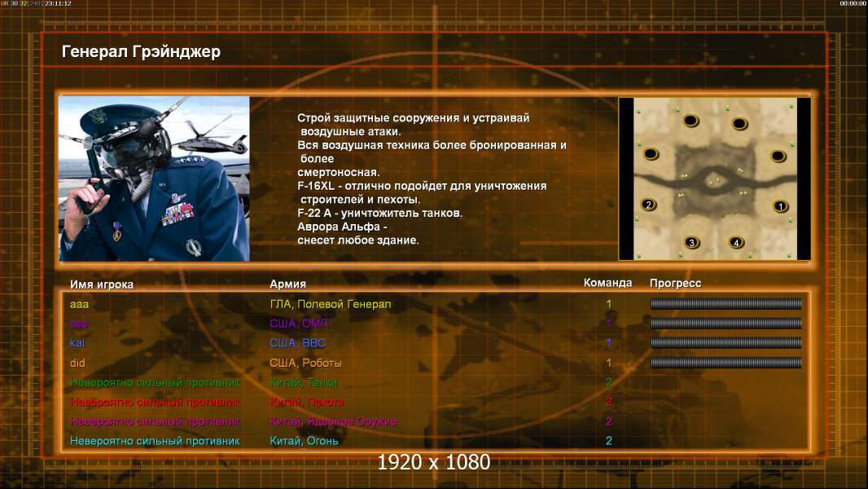Click start position 2 on the minimap

tap(649, 205)
